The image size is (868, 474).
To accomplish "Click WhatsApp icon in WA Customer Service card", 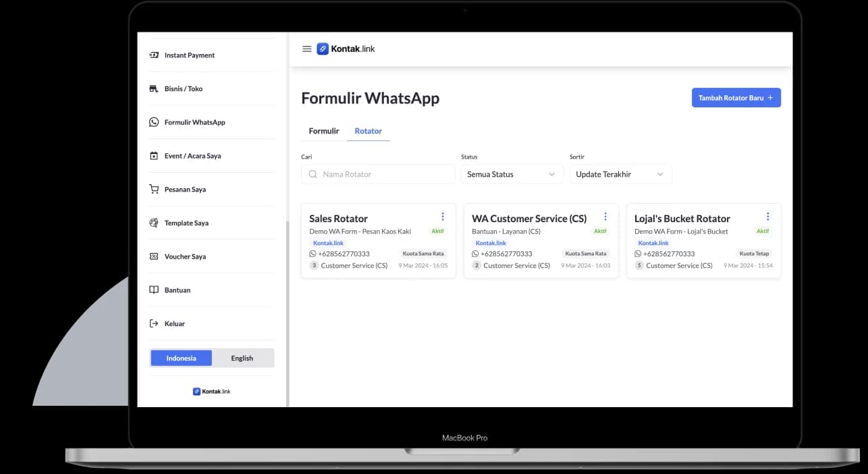I will coord(475,254).
